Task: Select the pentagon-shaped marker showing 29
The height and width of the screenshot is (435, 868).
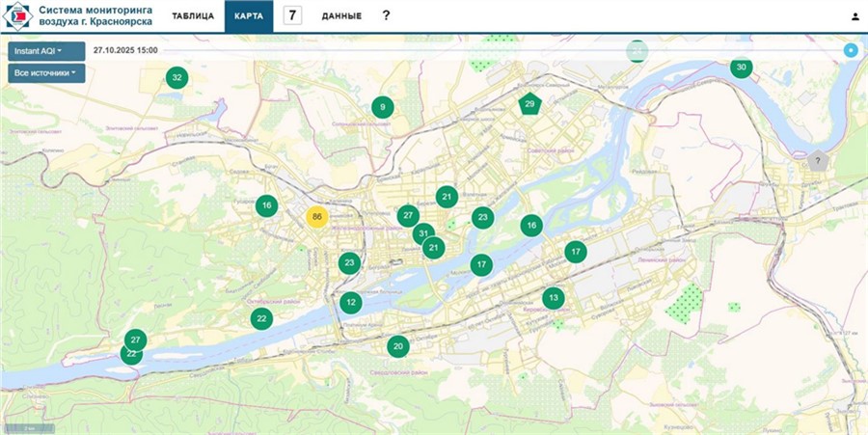Action: click(529, 104)
